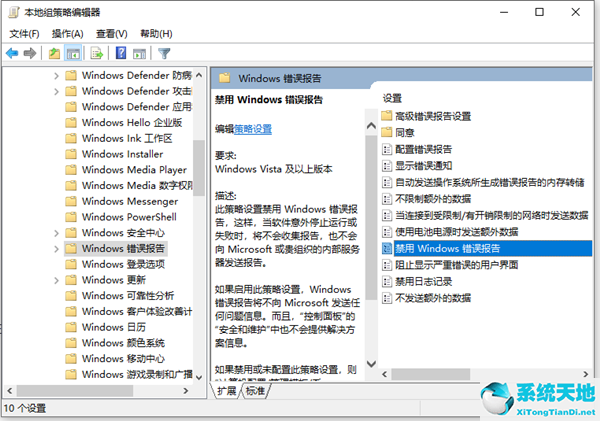The image size is (600, 421).
Task: Select Windows 颜色系统 in the tree
Action: pos(123,343)
